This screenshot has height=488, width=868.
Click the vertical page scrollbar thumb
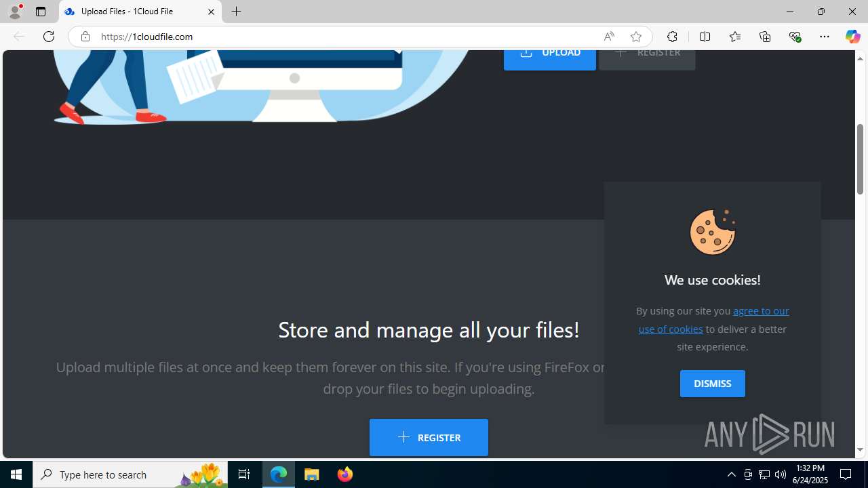[x=861, y=159]
